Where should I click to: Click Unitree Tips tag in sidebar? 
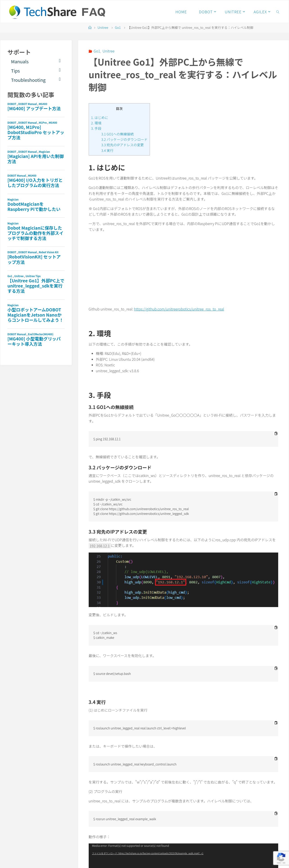pos(33,276)
